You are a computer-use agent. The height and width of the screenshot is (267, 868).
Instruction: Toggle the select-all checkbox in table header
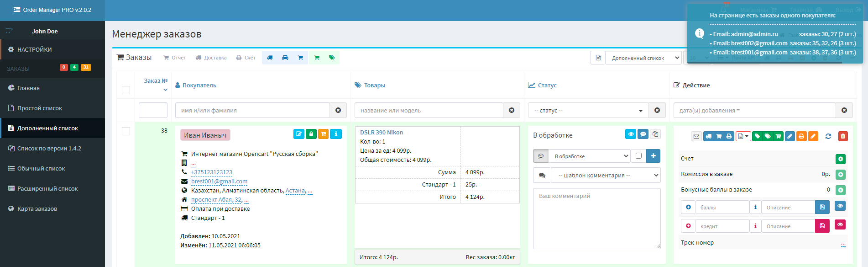pos(126,90)
